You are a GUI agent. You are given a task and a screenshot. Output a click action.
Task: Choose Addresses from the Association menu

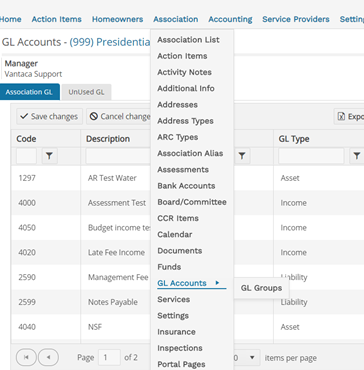(178, 105)
